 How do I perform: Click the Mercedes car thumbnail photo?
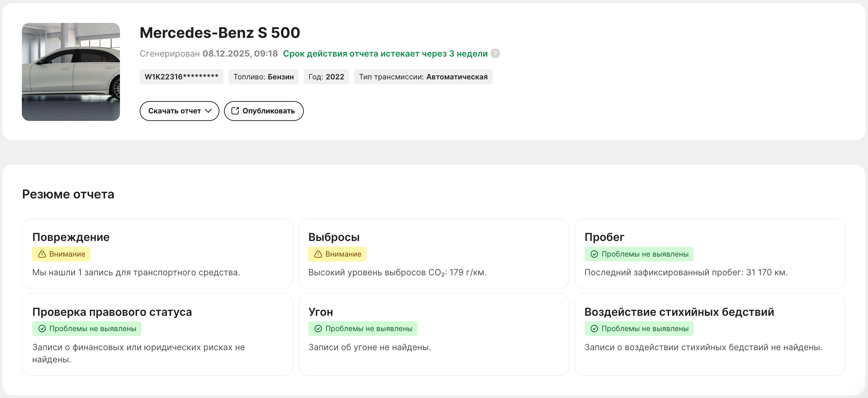pos(71,72)
